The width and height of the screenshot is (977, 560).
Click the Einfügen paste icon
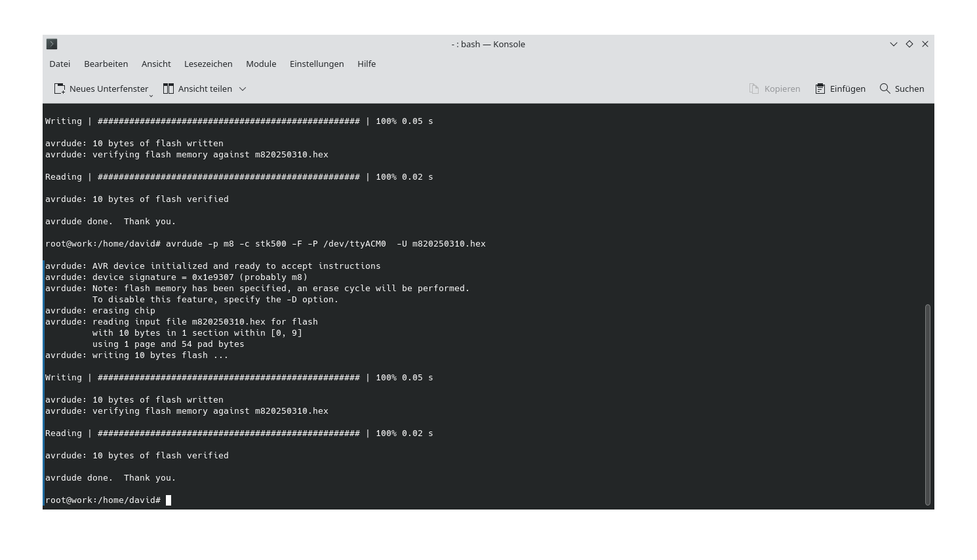click(x=819, y=88)
